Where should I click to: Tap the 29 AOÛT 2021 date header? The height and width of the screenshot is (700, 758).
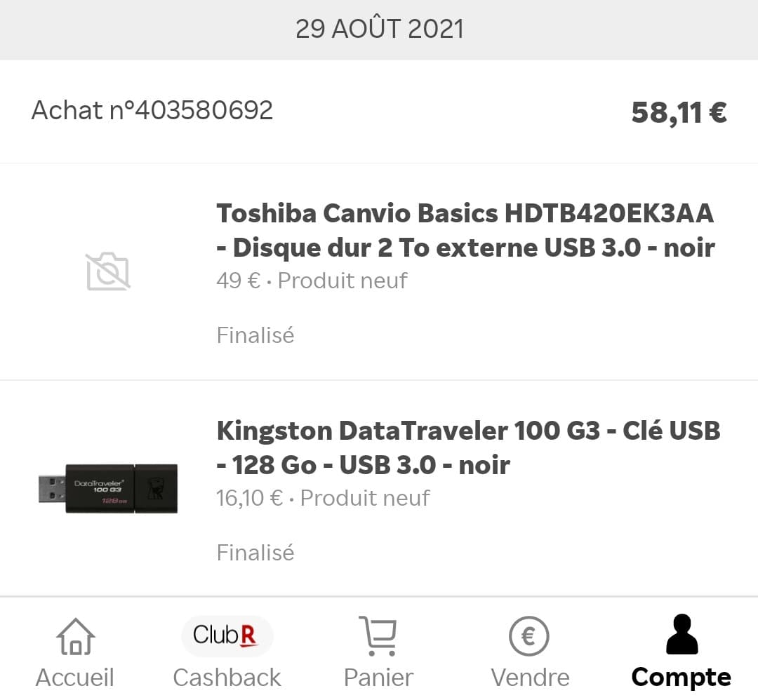[379, 28]
